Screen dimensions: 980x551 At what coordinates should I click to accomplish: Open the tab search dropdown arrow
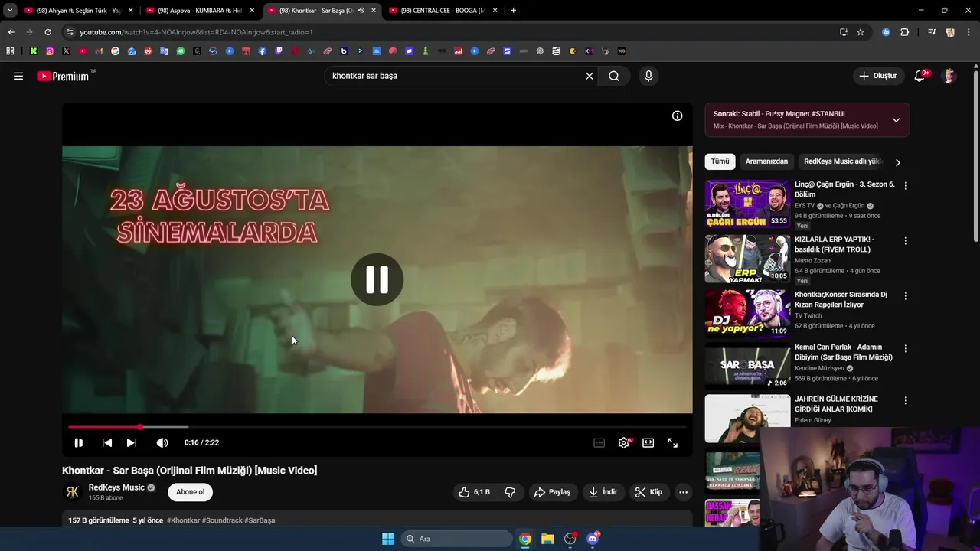10,11
